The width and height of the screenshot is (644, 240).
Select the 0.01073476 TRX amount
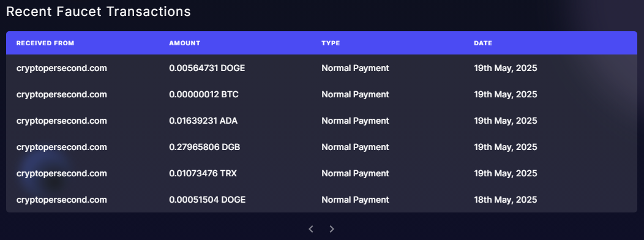(203, 173)
